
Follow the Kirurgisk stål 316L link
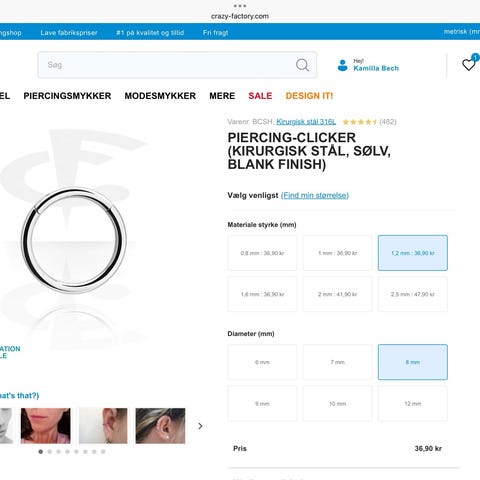click(x=306, y=122)
